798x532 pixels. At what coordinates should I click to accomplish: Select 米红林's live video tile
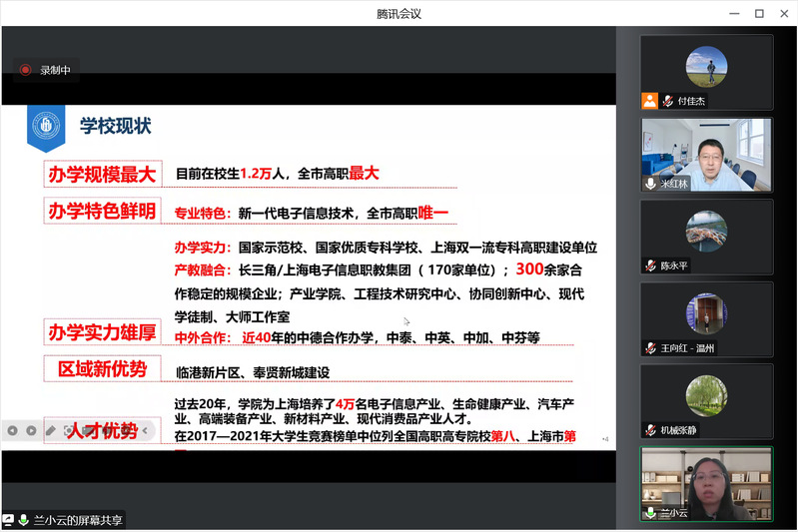click(706, 154)
